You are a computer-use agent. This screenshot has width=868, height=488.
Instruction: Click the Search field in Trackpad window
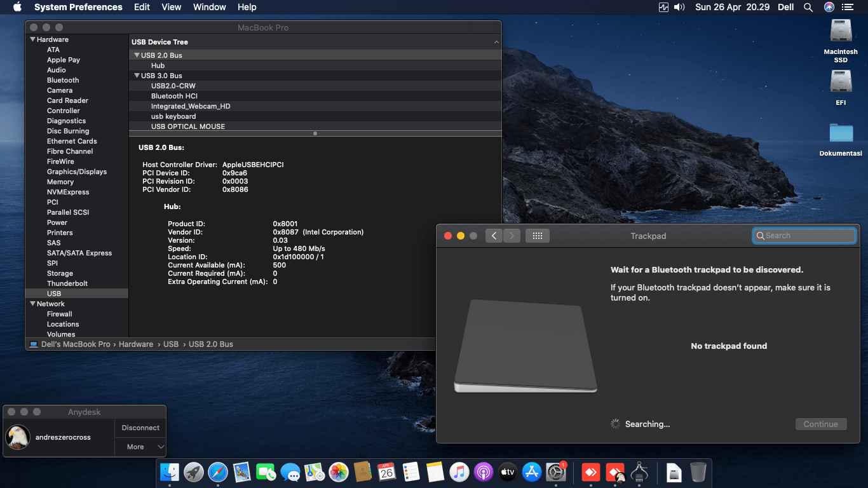click(804, 236)
